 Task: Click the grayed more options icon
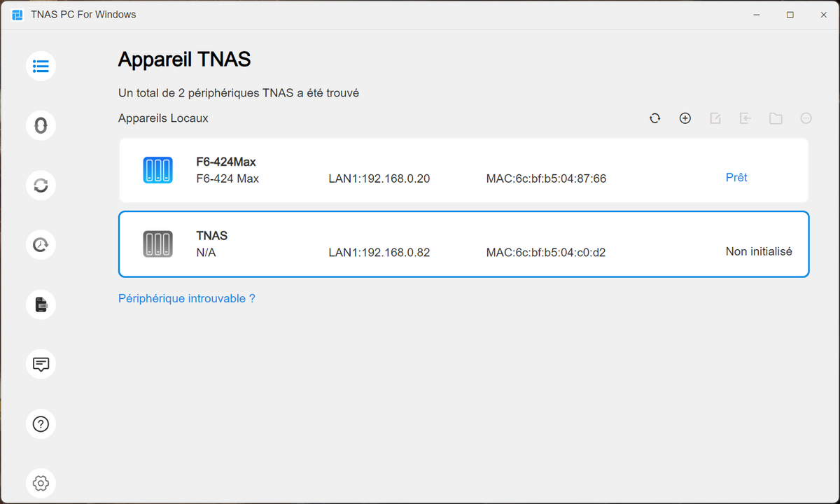click(x=806, y=118)
